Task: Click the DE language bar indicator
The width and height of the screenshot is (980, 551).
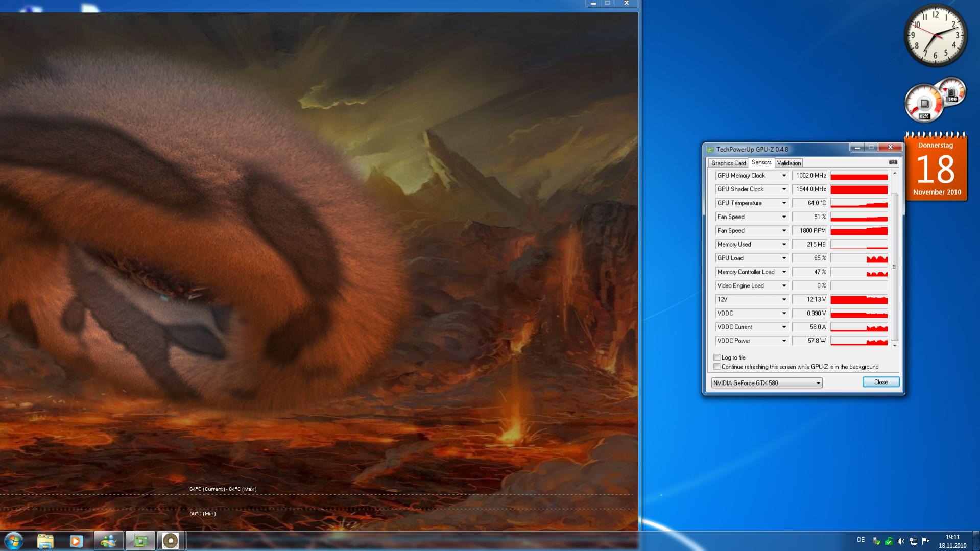Action: (x=861, y=540)
